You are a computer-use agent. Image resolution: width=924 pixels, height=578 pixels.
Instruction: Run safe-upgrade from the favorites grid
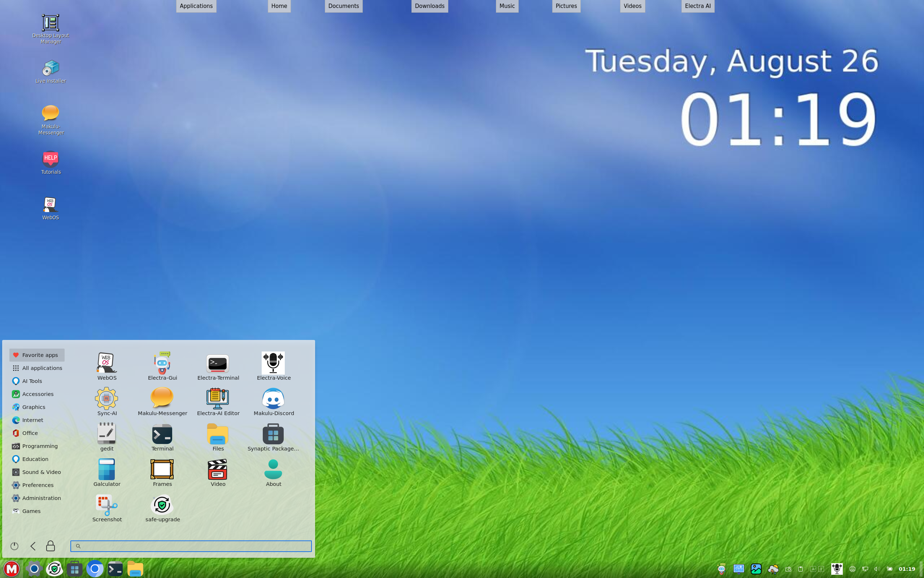(162, 508)
